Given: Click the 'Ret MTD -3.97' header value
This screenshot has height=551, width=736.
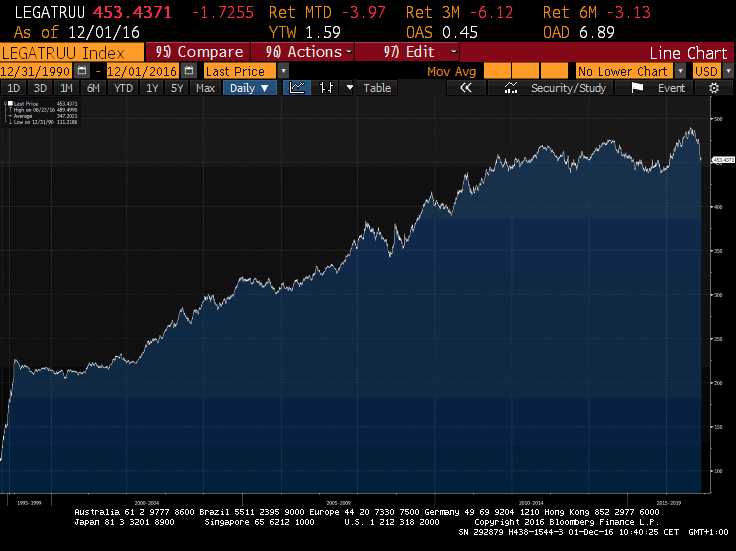Looking at the screenshot, I should tap(327, 12).
